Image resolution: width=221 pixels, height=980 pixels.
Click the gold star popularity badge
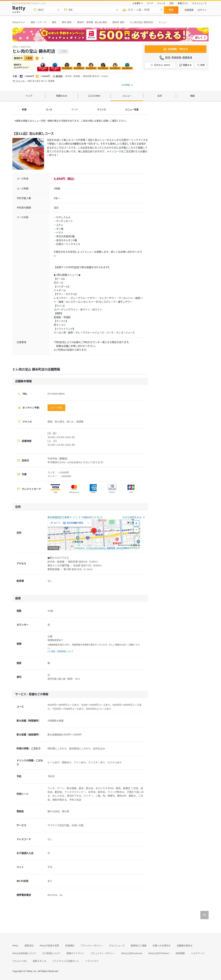[x=37, y=58]
